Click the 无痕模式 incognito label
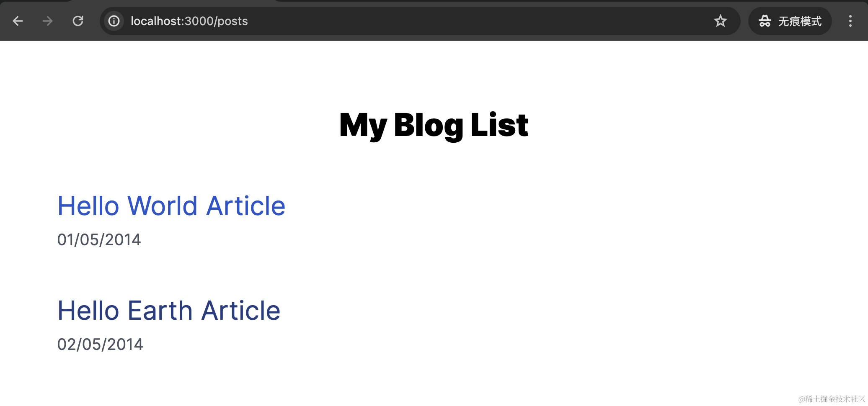 (x=799, y=21)
